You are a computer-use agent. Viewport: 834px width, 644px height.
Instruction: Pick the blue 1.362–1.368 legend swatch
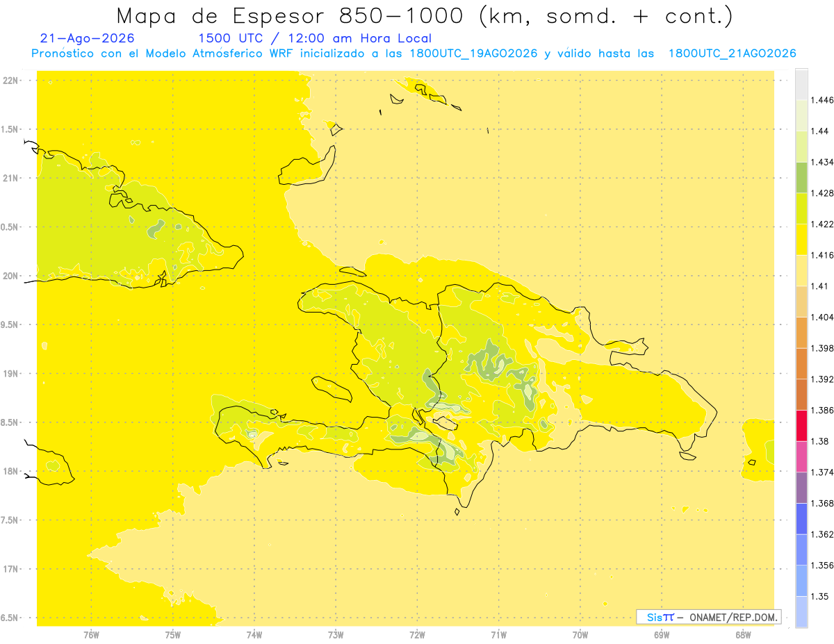tap(801, 519)
